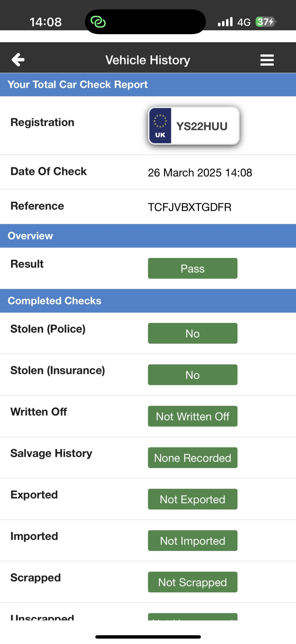Tap the back arrow icon
This screenshot has height=644, width=296.
coord(18,60)
